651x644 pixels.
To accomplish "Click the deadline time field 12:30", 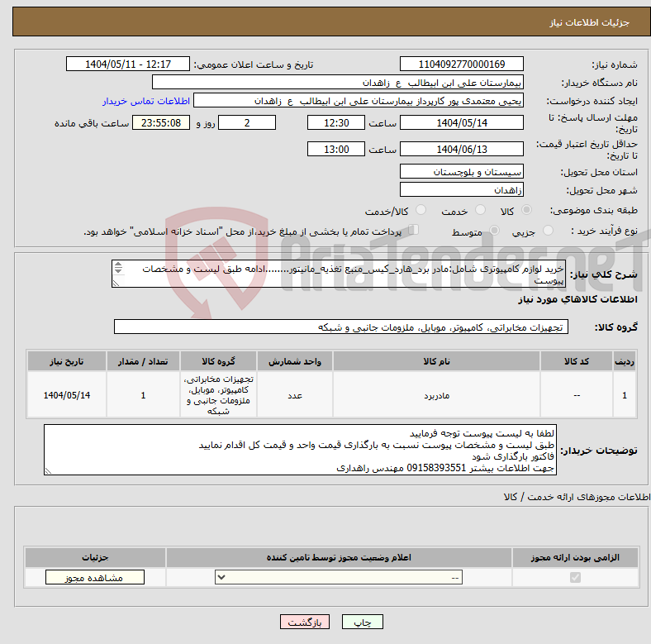I will (336, 122).
